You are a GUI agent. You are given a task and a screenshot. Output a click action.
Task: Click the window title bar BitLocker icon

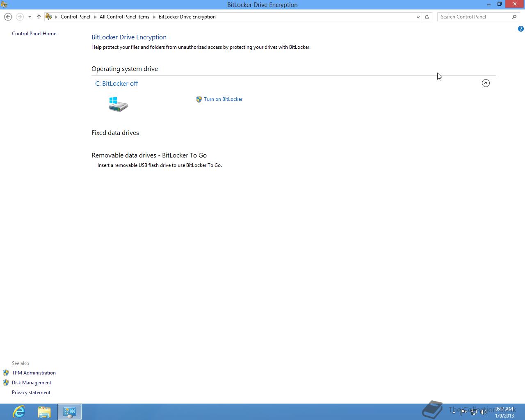point(4,5)
